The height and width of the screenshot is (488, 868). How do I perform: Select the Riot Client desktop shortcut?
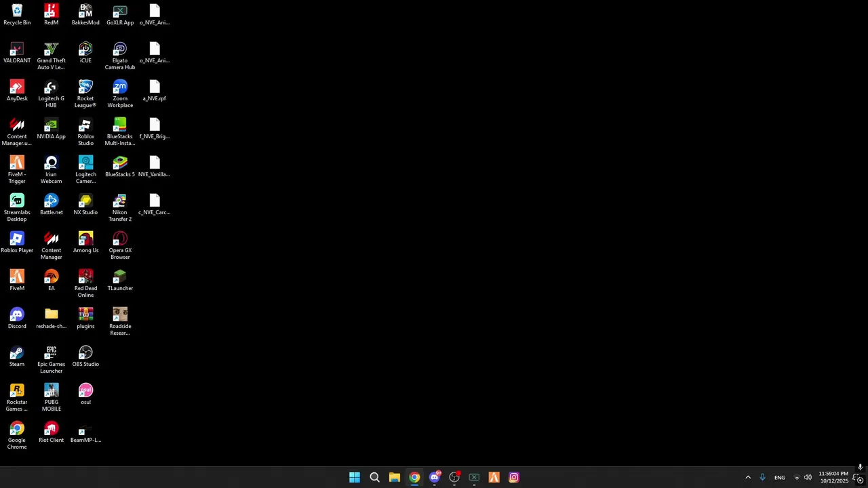[x=51, y=432]
